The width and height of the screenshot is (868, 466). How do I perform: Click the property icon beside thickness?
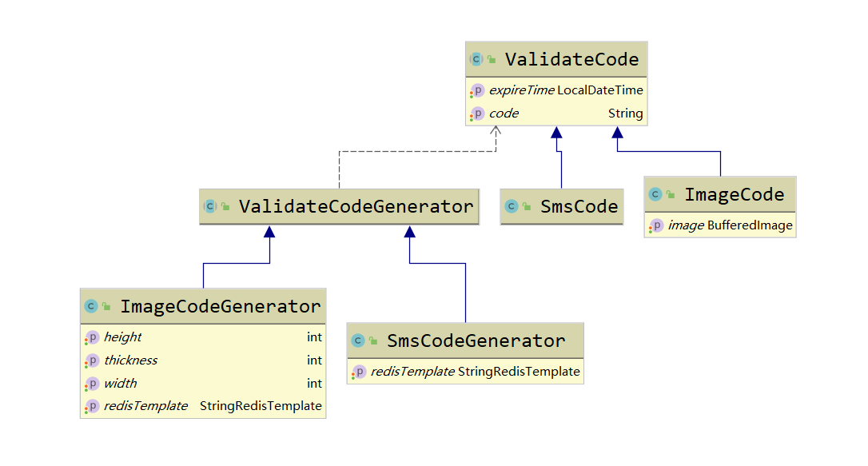click(x=92, y=360)
